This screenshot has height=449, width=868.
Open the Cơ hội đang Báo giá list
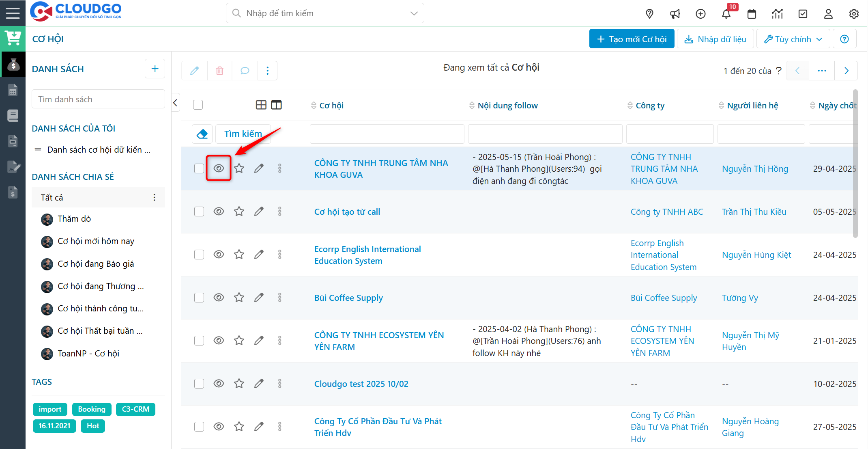(96, 264)
